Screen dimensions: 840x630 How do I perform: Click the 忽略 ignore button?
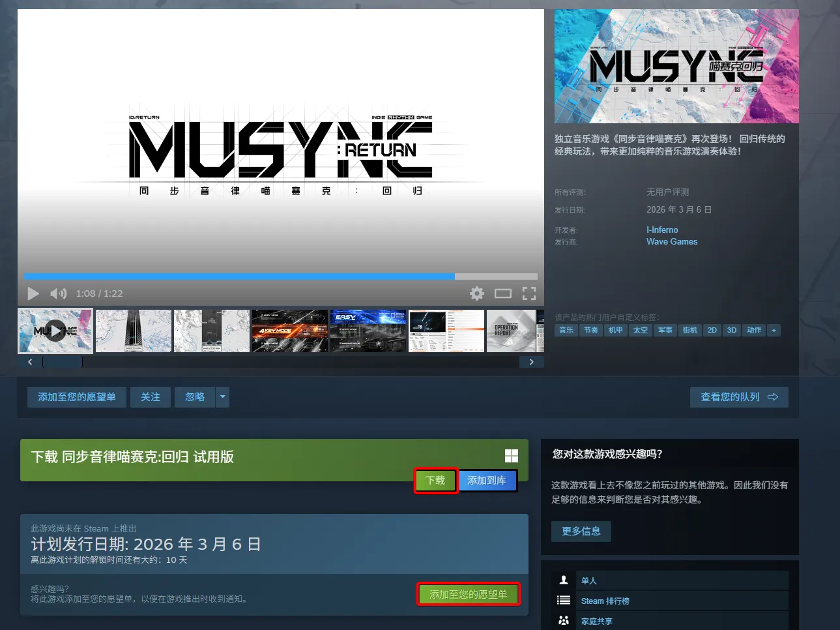pyautogui.click(x=195, y=397)
